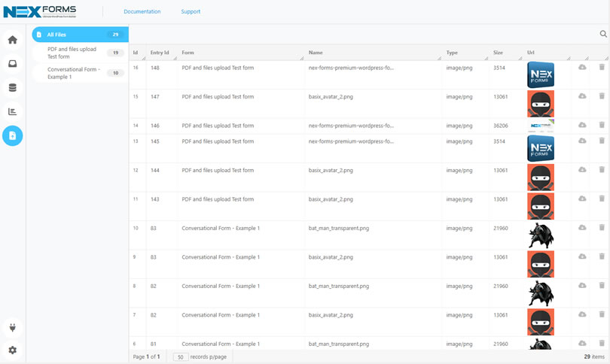The height and width of the screenshot is (364, 610).
Task: Delete file row with entry 146
Action: pos(602,125)
